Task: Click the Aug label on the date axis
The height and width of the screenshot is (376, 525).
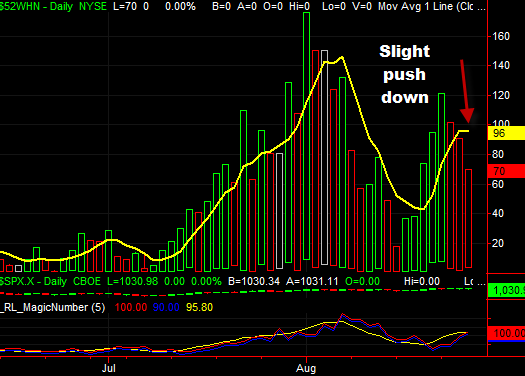Action: point(306,369)
